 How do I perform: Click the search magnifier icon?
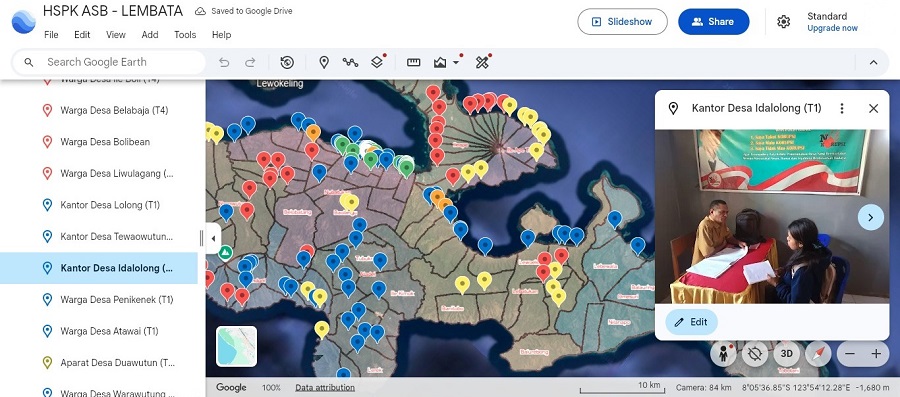[29, 63]
